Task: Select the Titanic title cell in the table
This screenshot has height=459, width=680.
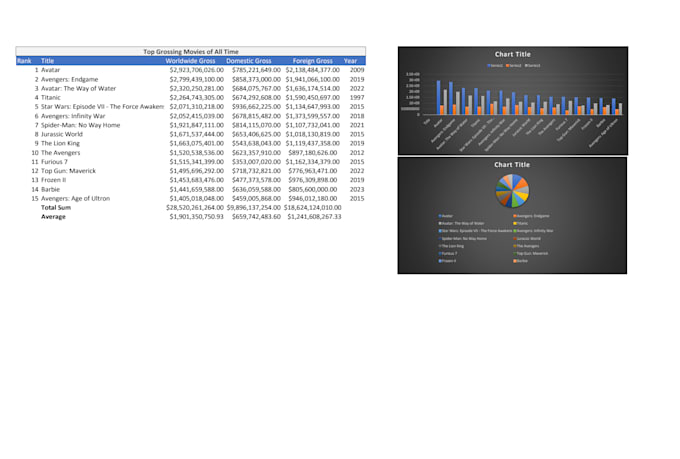Action: pyautogui.click(x=51, y=98)
